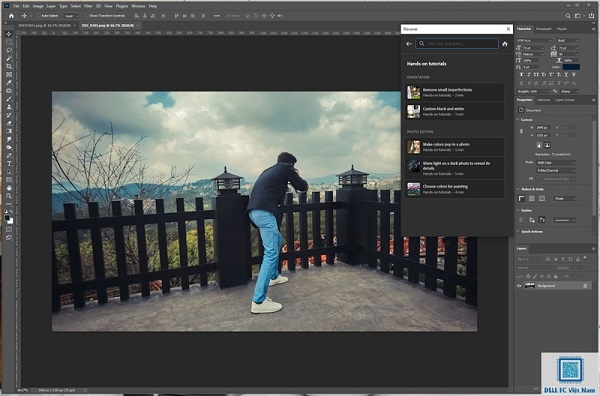The height and width of the screenshot is (396, 600).
Task: Click the Home icon in options bar
Action: tap(11, 16)
